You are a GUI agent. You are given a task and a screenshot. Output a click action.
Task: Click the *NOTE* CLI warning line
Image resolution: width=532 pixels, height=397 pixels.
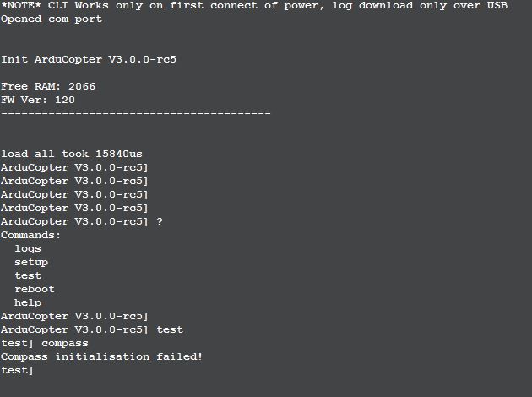[x=254, y=6]
